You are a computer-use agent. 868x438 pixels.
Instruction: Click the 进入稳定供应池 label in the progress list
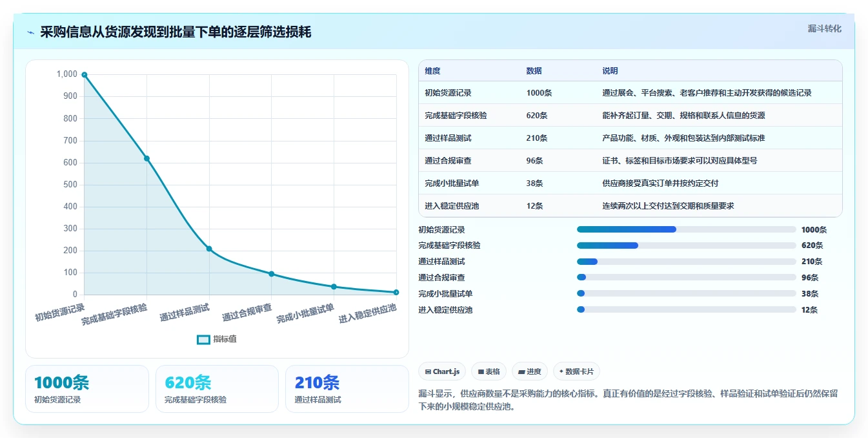(445, 309)
